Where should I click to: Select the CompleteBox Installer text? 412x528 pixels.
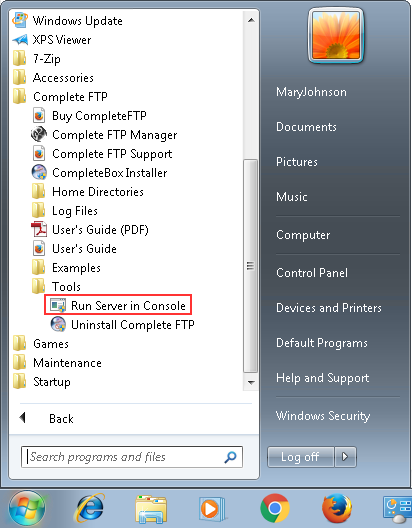(x=110, y=173)
